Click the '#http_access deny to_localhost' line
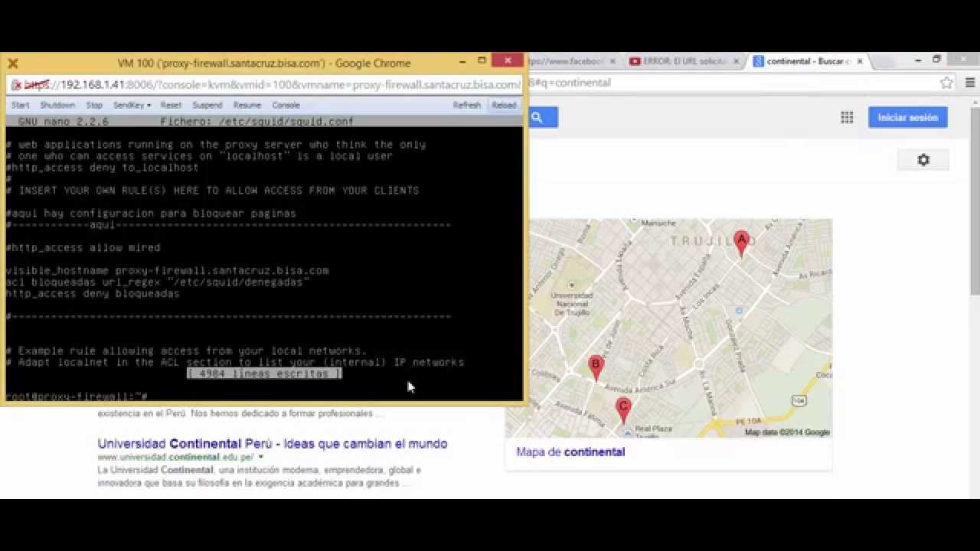Viewport: 980px width, 551px height. tap(102, 168)
